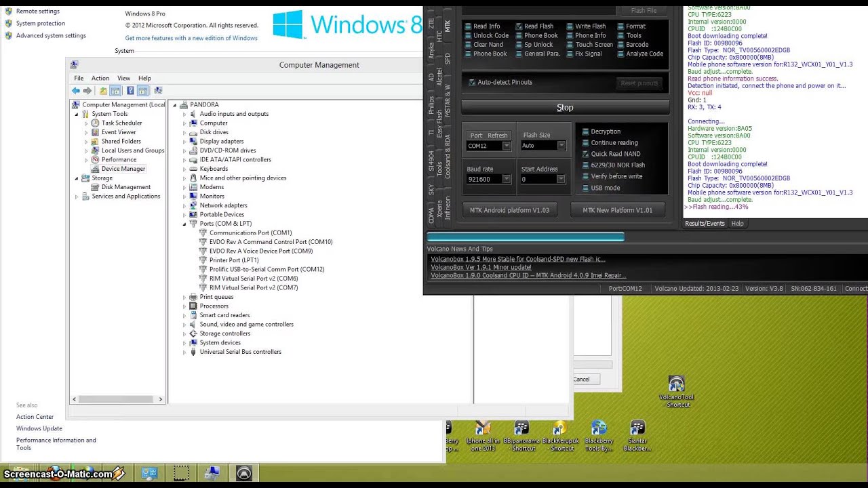Open VolcanoTool shortcut on the desktop
This screenshot has width=868, height=488.
(676, 392)
